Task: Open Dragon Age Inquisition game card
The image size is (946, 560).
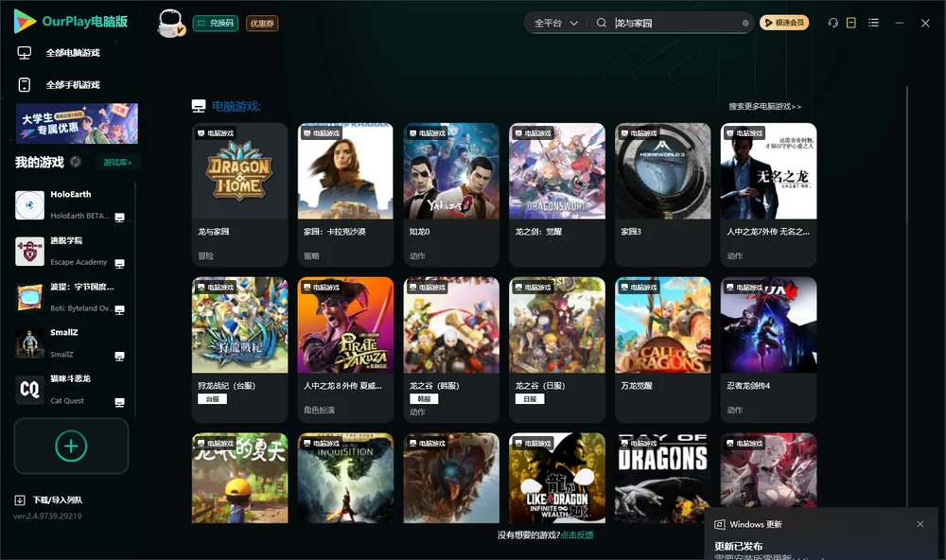Action: pyautogui.click(x=345, y=478)
